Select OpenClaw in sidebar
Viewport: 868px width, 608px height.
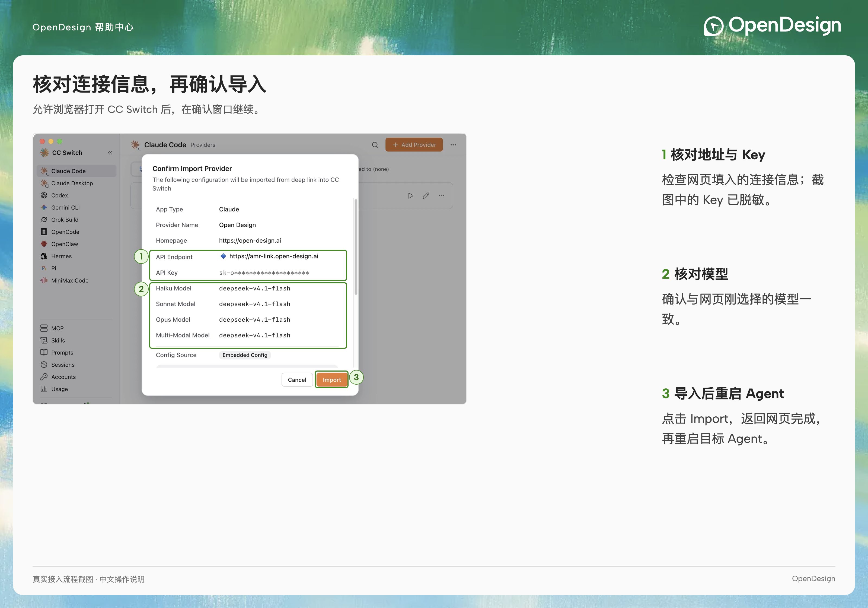tap(76, 244)
